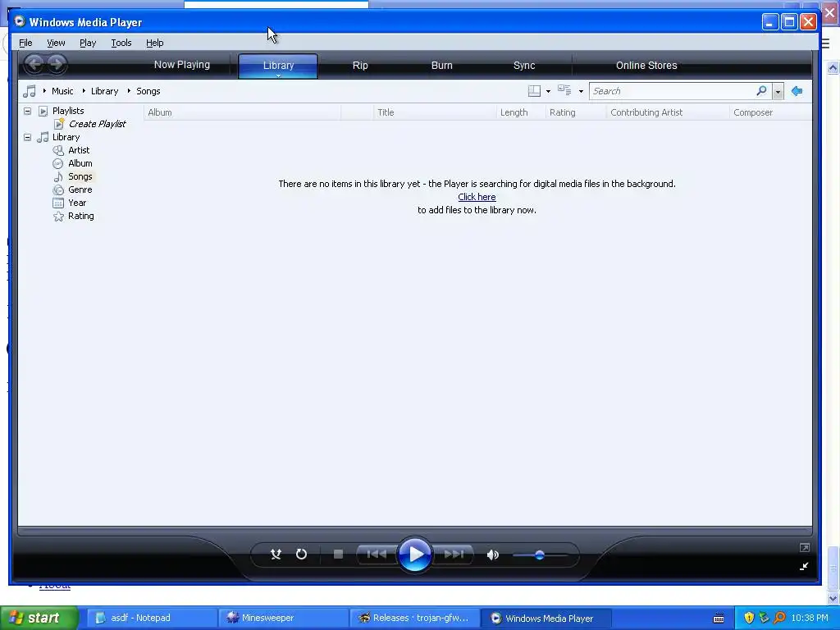Click the search magnifier icon

pos(761,91)
